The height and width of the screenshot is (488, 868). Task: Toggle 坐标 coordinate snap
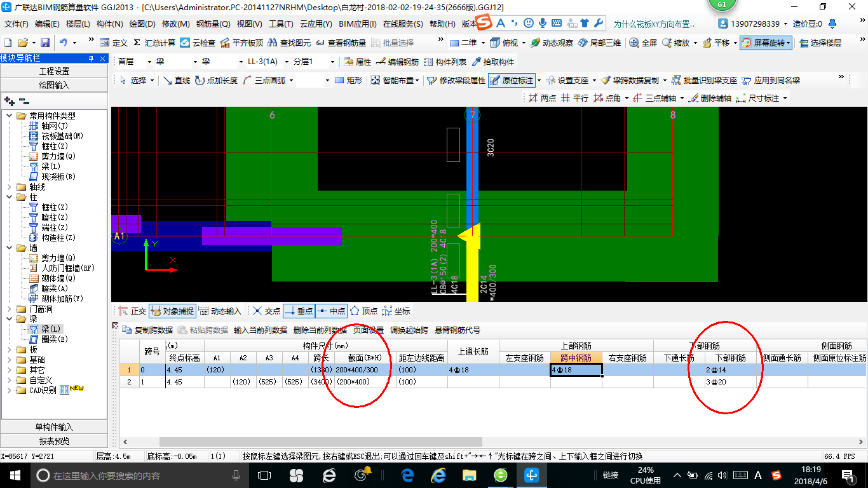click(x=396, y=311)
